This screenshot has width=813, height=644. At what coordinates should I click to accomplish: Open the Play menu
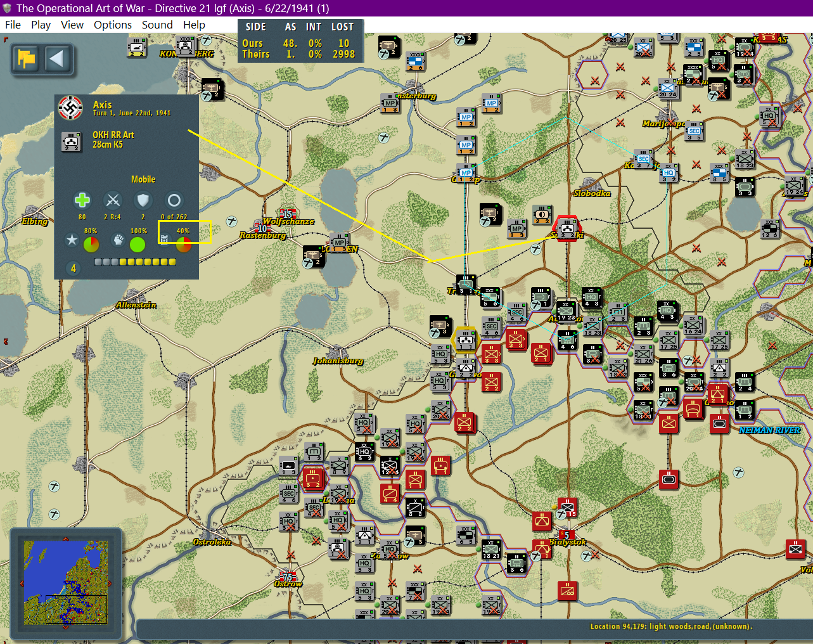[x=41, y=25]
